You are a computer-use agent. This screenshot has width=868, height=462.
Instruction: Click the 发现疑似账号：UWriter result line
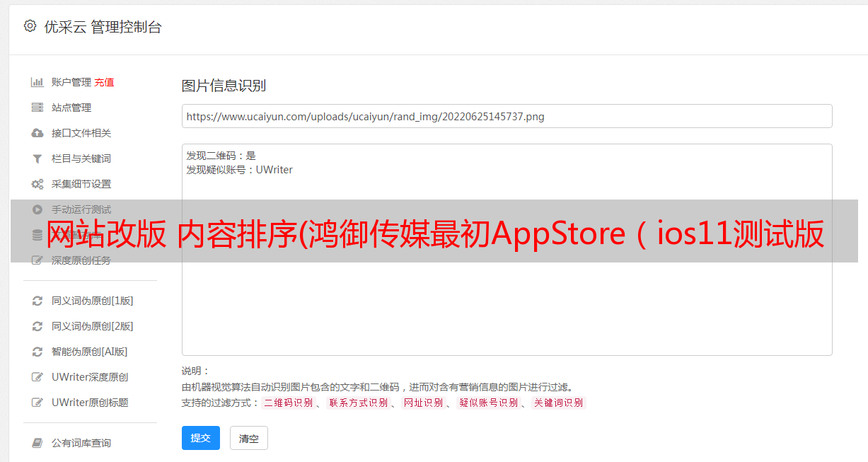(x=239, y=170)
